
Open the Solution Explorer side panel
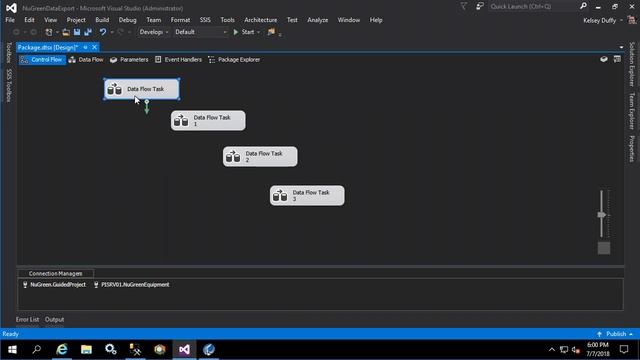[x=632, y=64]
